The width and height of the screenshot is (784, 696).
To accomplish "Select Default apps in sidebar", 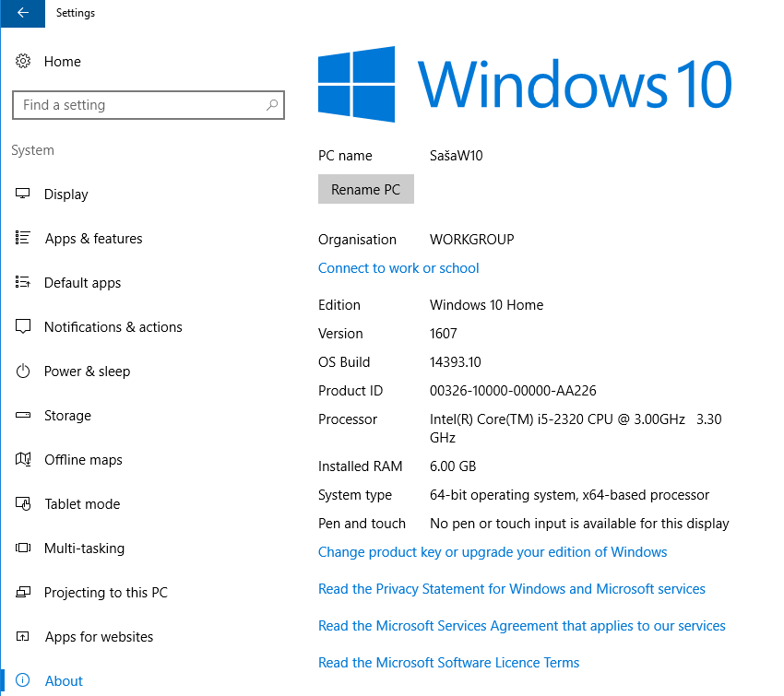I will point(82,283).
